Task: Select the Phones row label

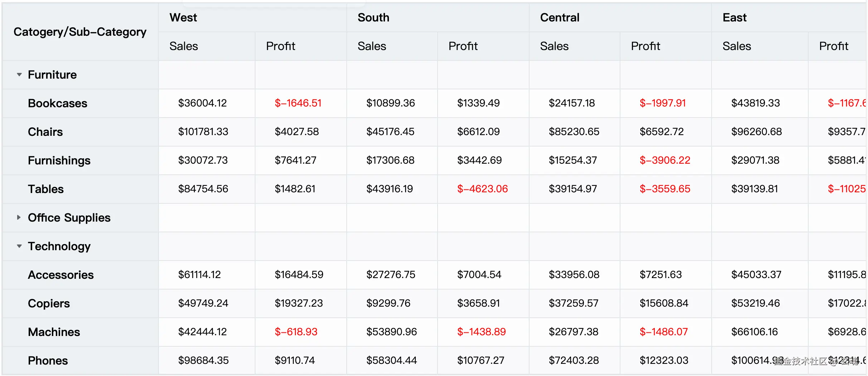Action: point(48,361)
